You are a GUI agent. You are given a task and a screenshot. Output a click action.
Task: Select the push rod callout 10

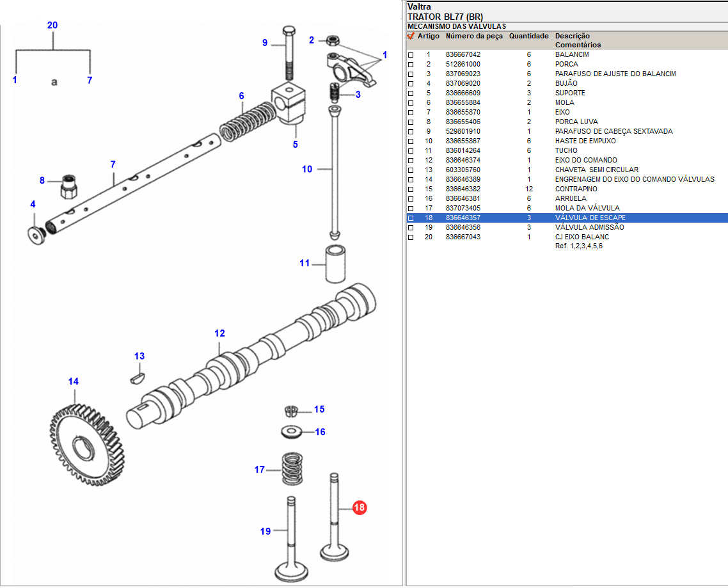pos(307,169)
